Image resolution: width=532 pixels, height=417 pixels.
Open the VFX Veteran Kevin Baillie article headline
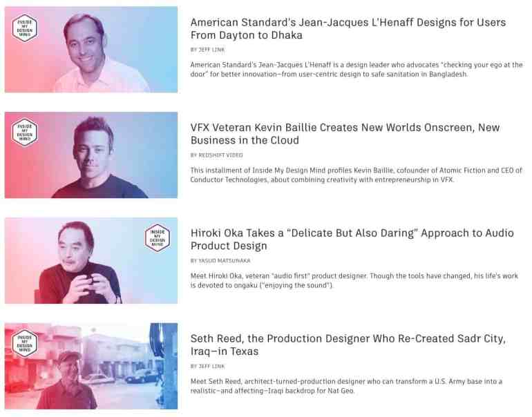(x=345, y=134)
